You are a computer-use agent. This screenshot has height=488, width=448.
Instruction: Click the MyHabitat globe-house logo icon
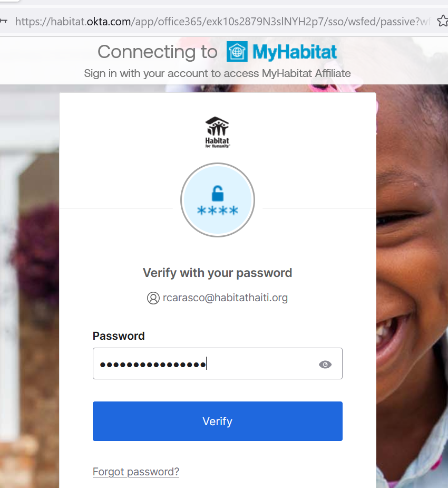pyautogui.click(x=237, y=52)
